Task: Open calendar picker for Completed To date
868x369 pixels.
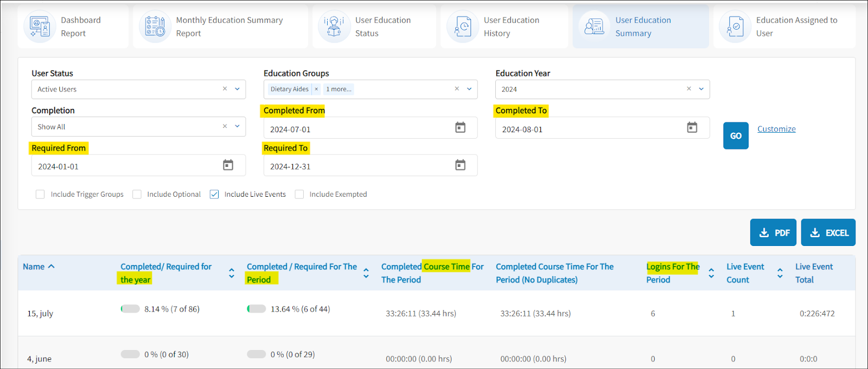Action: 692,128
